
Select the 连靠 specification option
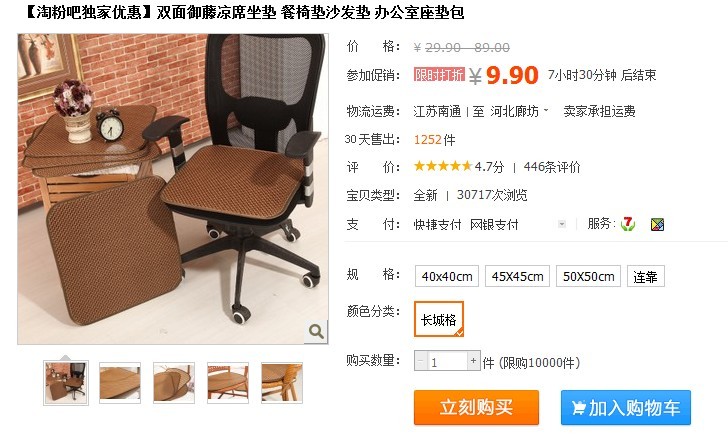(x=645, y=276)
